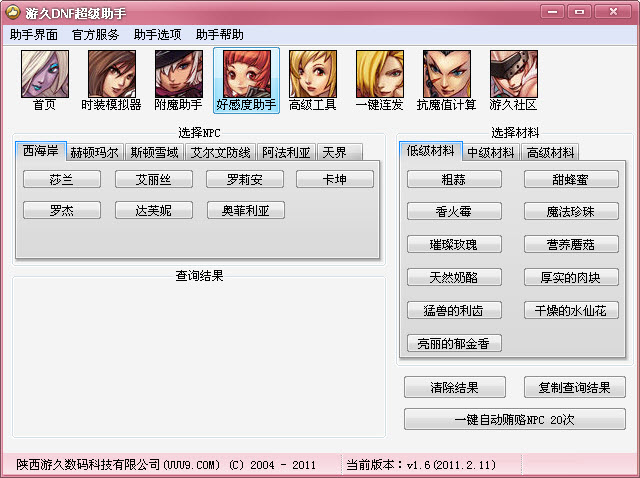Image resolution: width=640 pixels, height=478 pixels.
Task: Open the 首页 home icon
Action: point(44,80)
